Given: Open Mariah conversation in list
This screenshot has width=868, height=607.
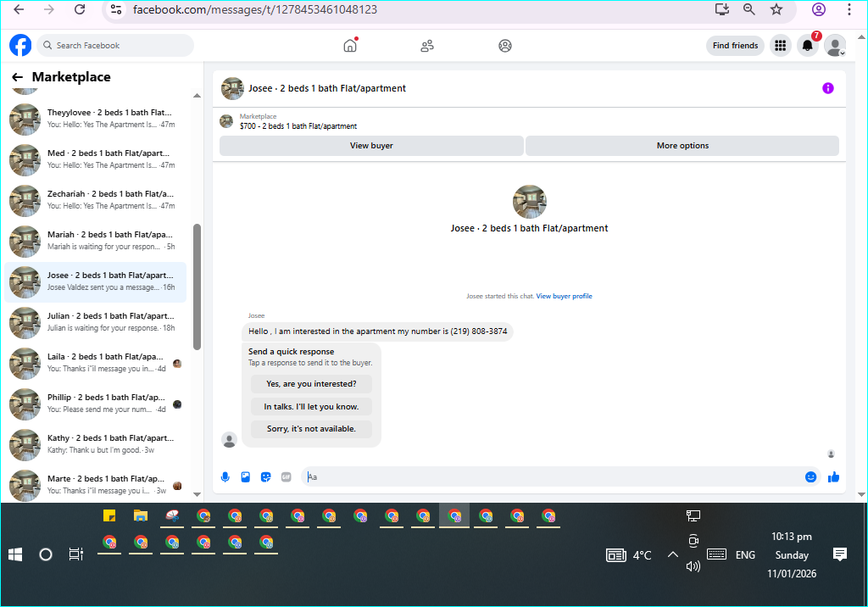Looking at the screenshot, I should point(96,241).
